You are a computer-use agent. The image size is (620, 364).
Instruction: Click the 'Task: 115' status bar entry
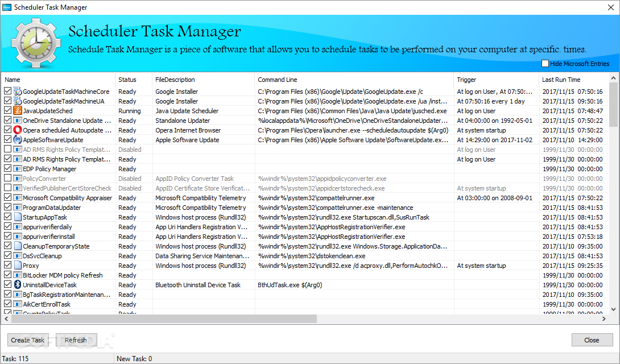click(x=15, y=359)
